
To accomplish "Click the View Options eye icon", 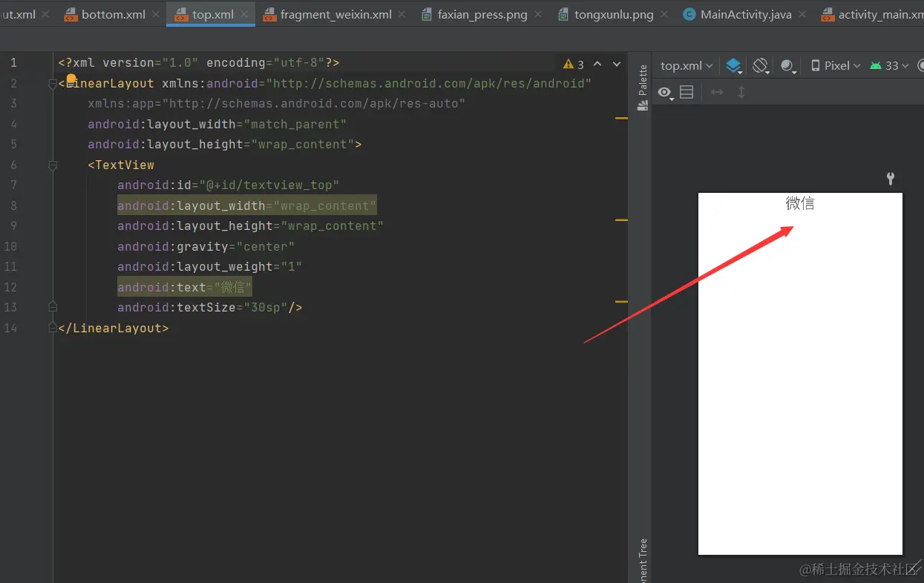I will click(665, 93).
